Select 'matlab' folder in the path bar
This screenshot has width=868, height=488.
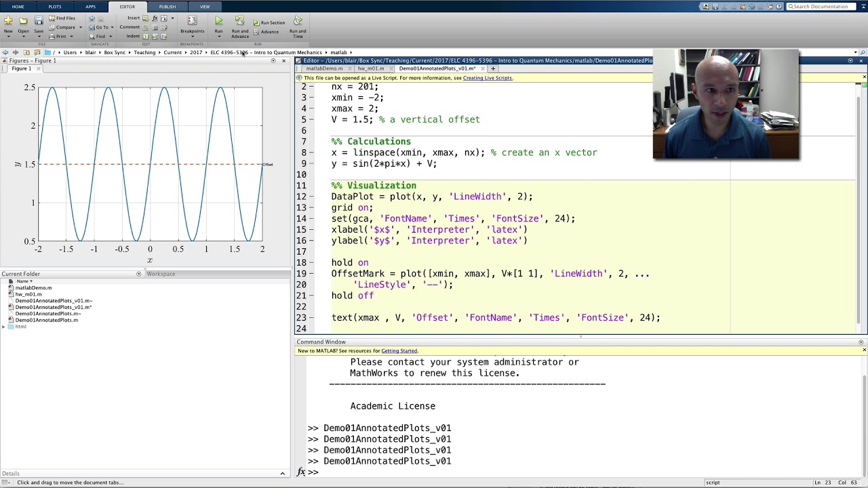[338, 52]
